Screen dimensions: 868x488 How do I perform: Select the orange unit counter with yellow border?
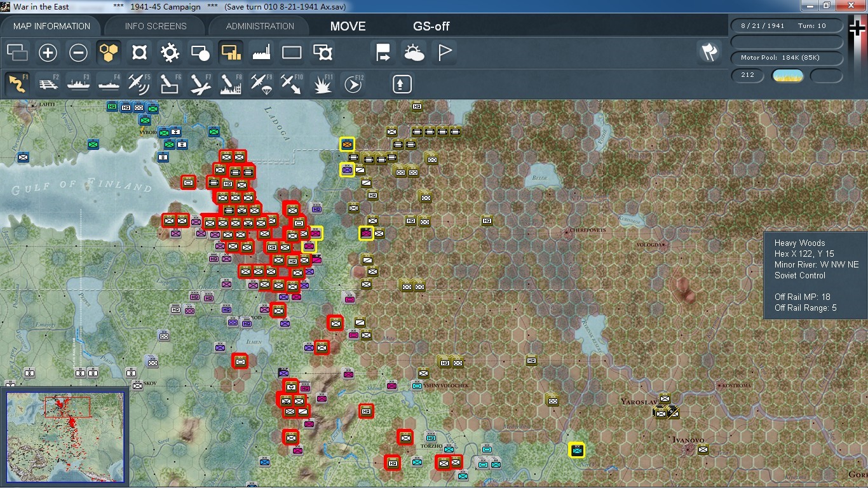coord(347,144)
